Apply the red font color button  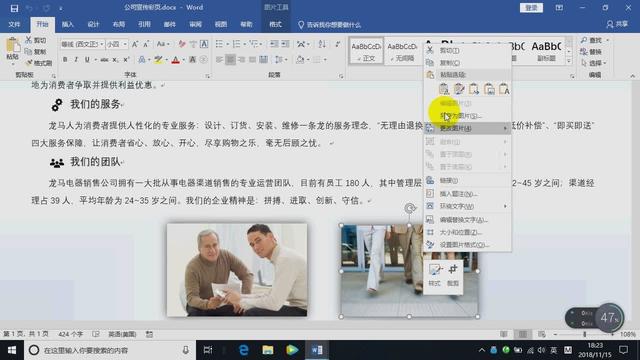(x=176, y=60)
